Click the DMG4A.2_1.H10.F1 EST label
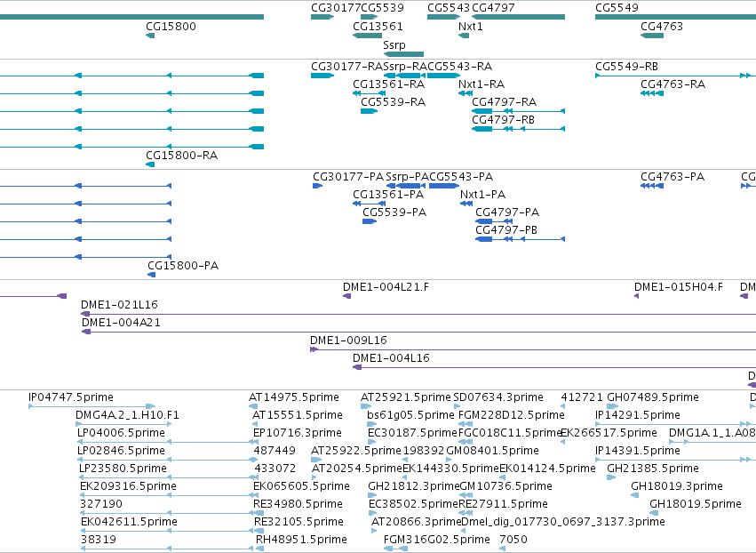756x553 pixels. (127, 415)
